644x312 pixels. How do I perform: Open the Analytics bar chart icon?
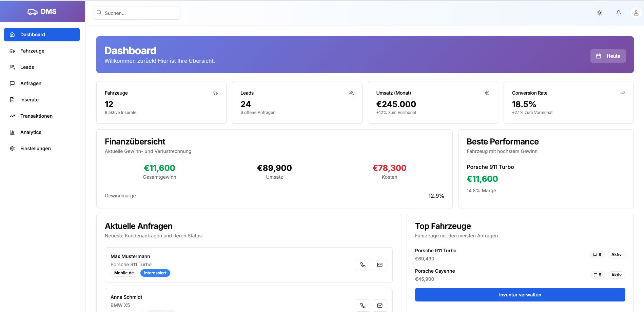tap(12, 132)
